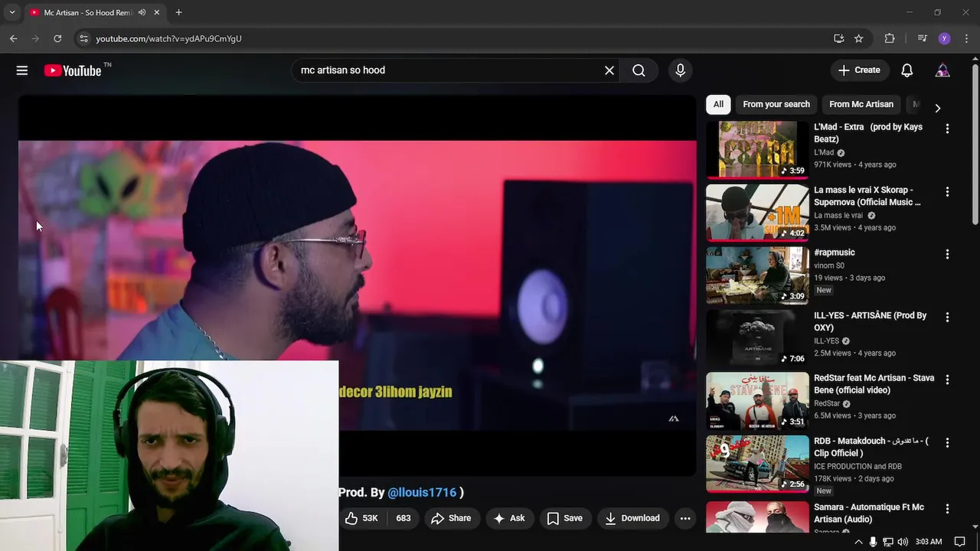
Task: Open ILL-YES ARTISÂNE thumbnail
Action: [757, 337]
